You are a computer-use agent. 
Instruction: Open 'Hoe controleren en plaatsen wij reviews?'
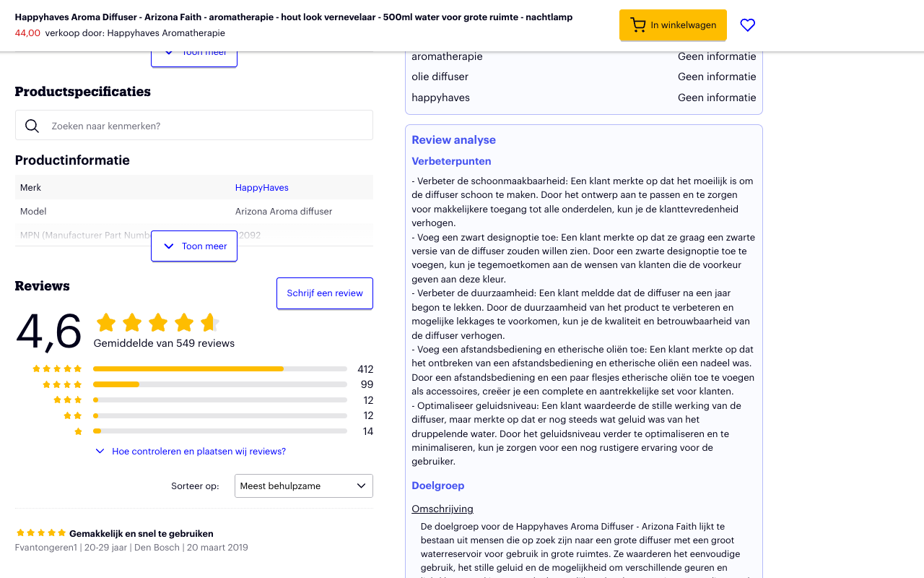pyautogui.click(x=199, y=452)
